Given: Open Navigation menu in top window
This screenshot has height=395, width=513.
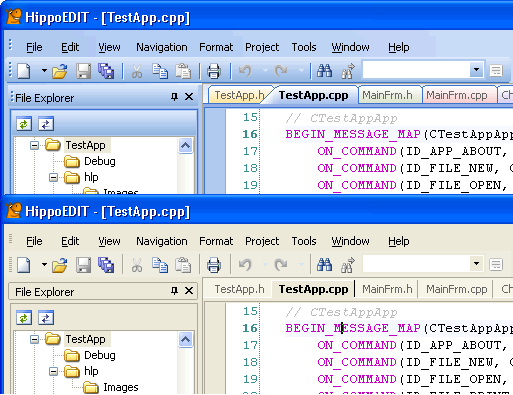Looking at the screenshot, I should [x=162, y=47].
